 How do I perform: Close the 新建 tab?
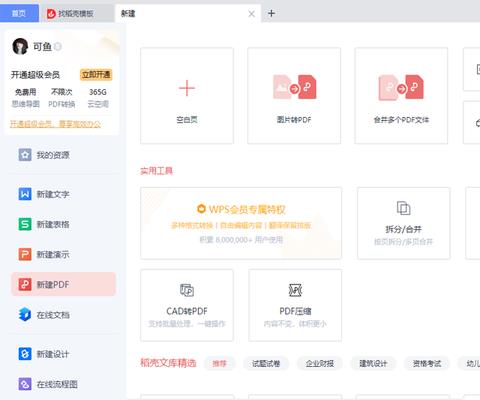pyautogui.click(x=252, y=14)
